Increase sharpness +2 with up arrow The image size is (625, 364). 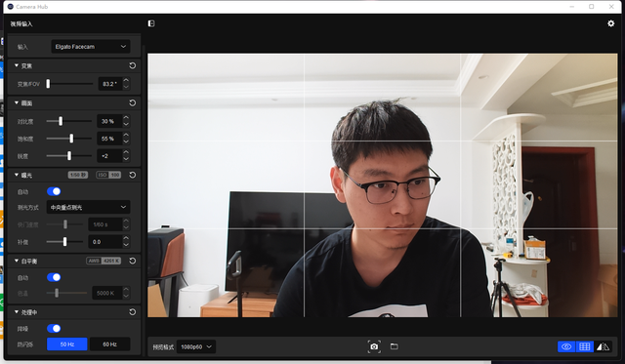(126, 153)
